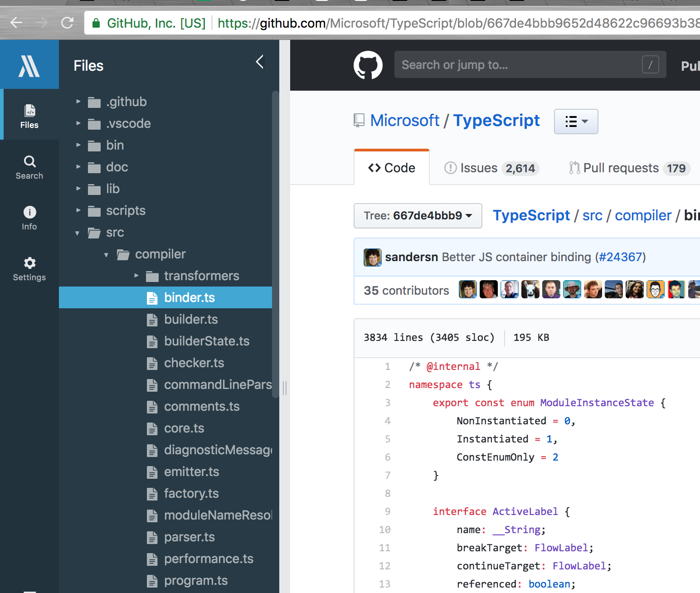Click the secure lock icon in address bar

click(96, 23)
